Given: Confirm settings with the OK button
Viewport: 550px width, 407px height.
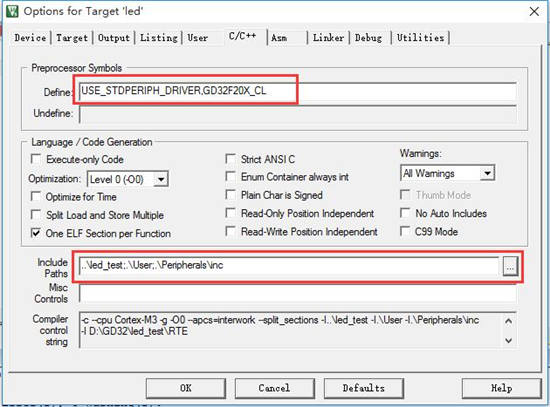Looking at the screenshot, I should tap(186, 388).
